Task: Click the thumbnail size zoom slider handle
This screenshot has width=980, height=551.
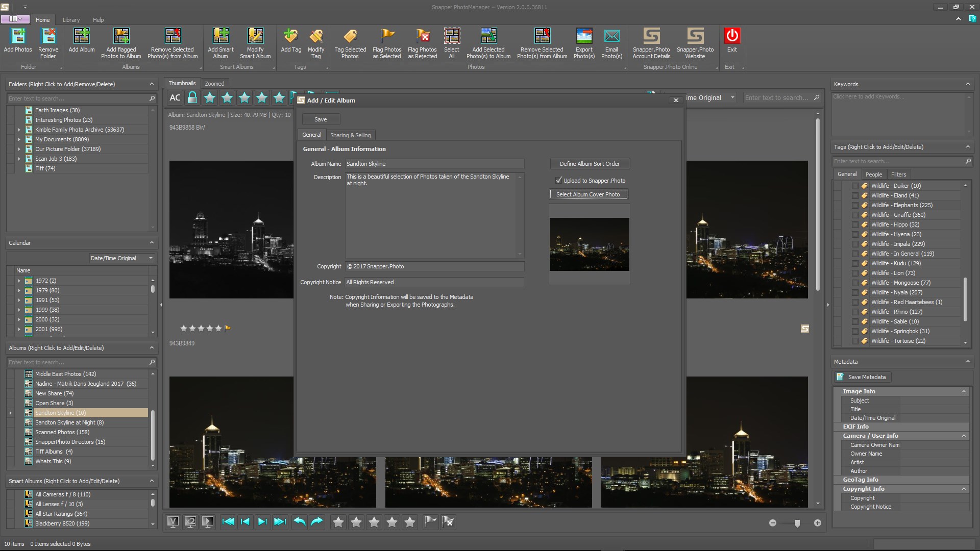Action: pos(797,523)
